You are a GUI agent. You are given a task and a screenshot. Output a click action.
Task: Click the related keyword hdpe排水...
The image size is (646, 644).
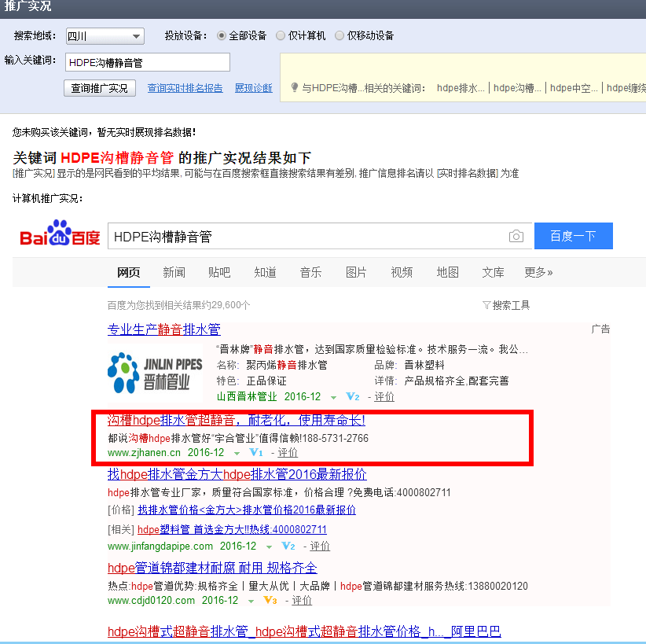click(x=461, y=88)
